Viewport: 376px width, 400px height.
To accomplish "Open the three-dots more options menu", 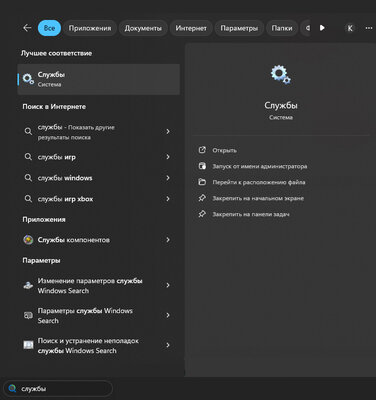I will [x=369, y=28].
